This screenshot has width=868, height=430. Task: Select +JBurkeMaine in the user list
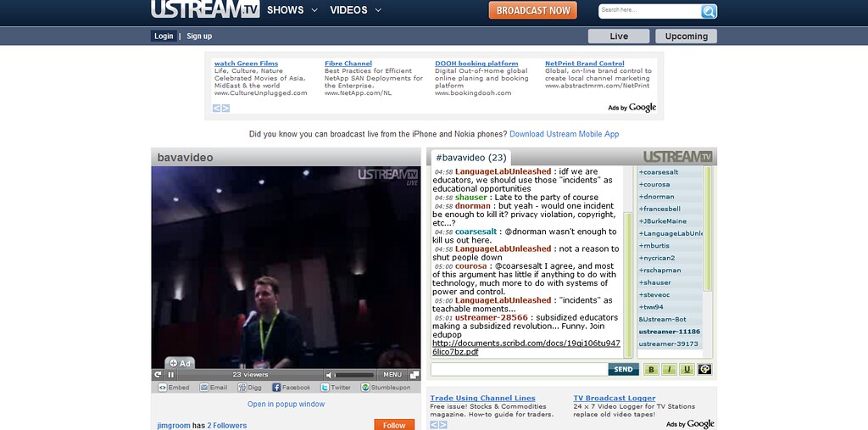pyautogui.click(x=670, y=221)
